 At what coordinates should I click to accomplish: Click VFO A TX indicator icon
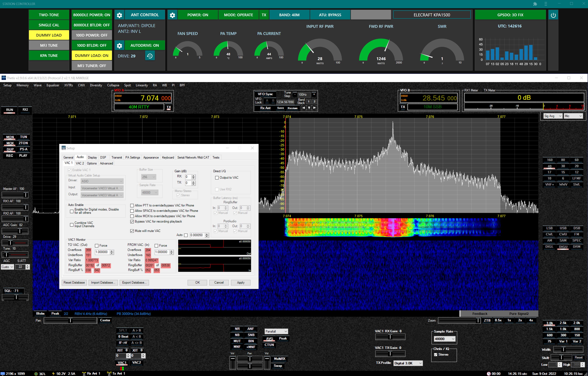[x=169, y=107]
